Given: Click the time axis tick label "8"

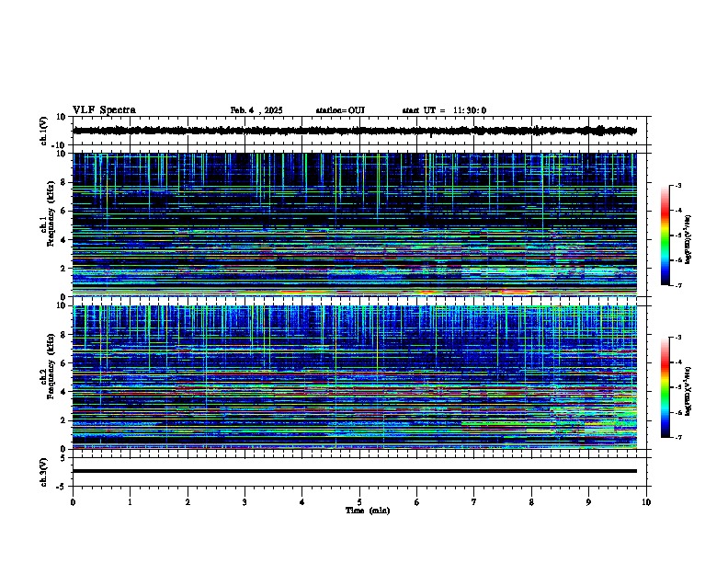Looking at the screenshot, I should [x=531, y=502].
